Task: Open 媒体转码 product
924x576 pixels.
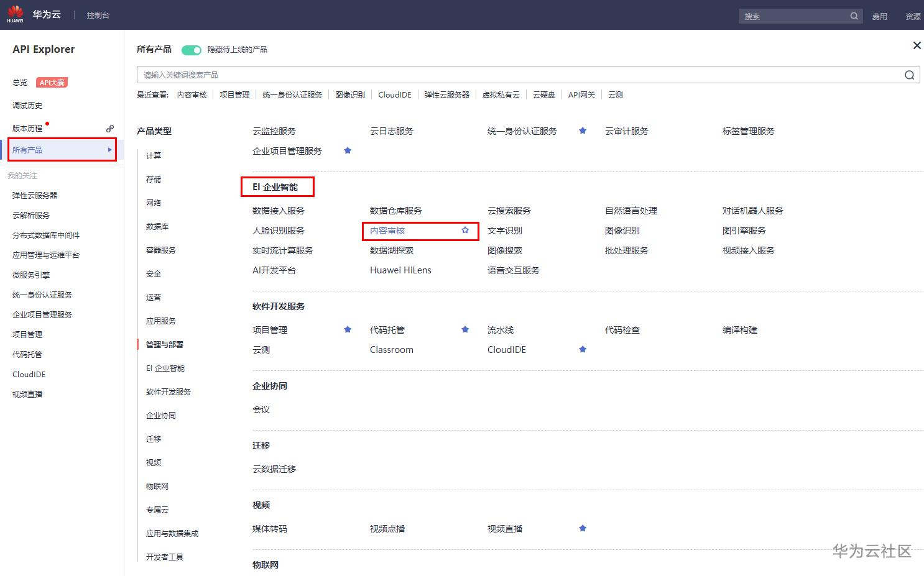Action: pyautogui.click(x=270, y=529)
